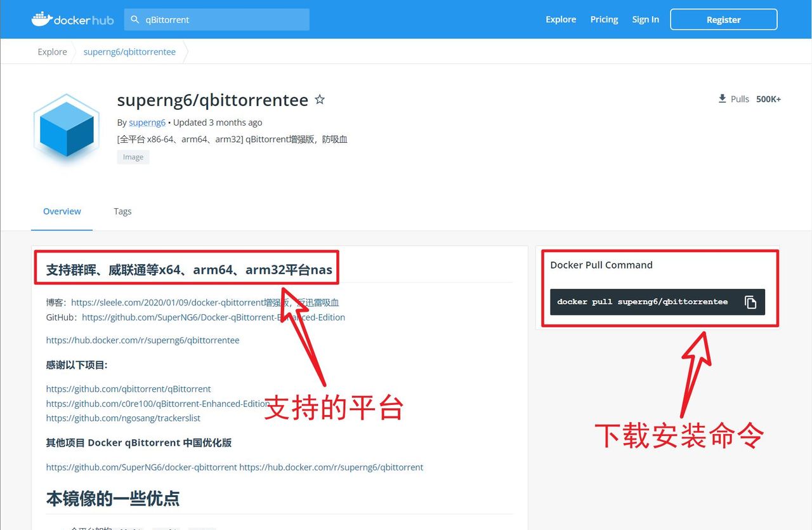
Task: Click superng6/qbittorrentee breadcrumb
Action: point(129,52)
